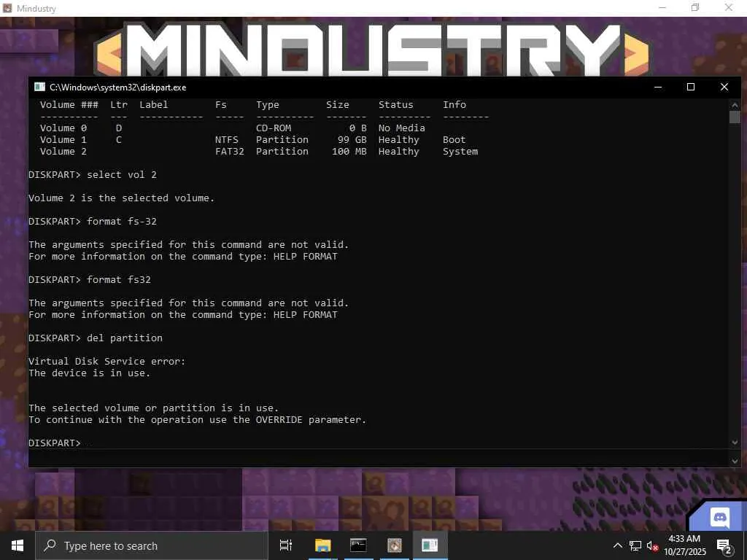
Task: Switch to the Mindustry taskbar icon
Action: (395, 545)
